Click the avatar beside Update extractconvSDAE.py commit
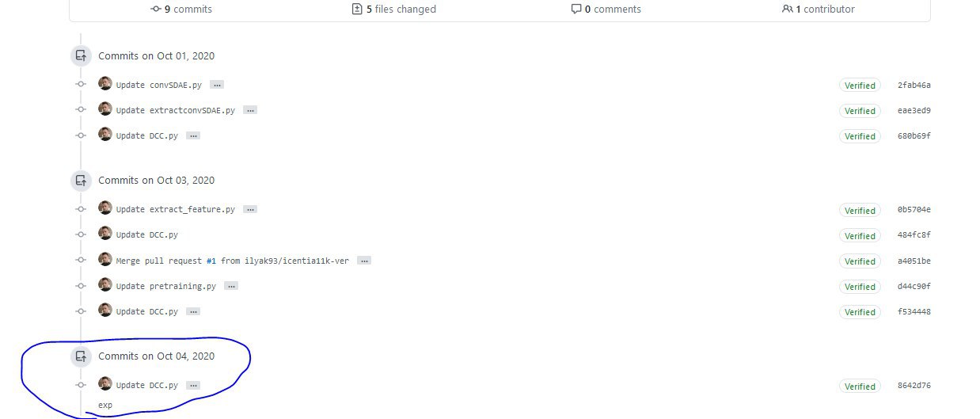The height and width of the screenshot is (419, 980). click(104, 109)
